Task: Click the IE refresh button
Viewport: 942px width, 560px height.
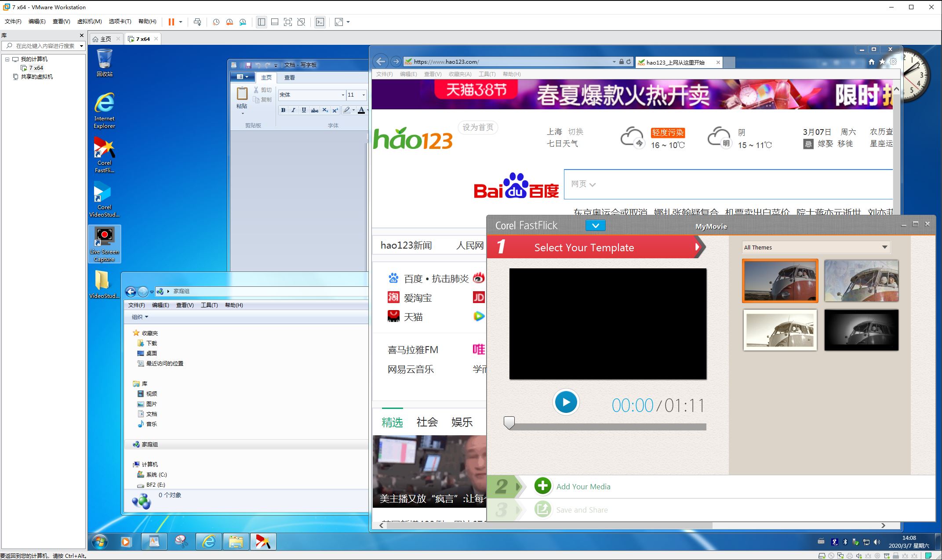Action: point(629,62)
